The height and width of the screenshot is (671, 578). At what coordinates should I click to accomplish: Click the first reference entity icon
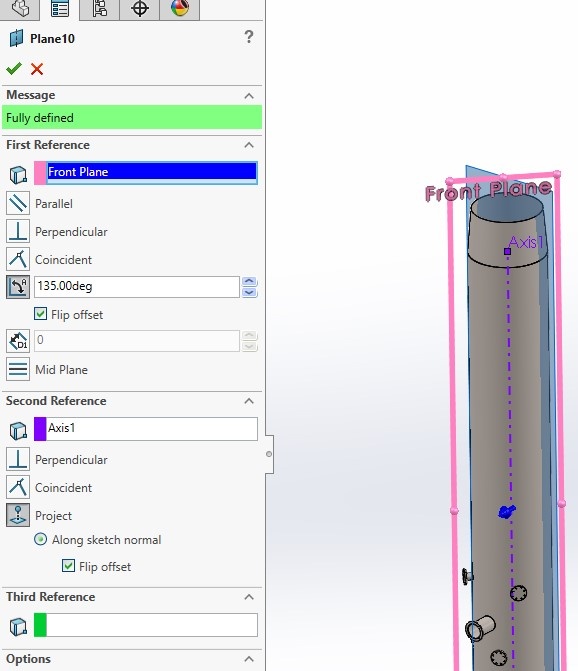18,175
